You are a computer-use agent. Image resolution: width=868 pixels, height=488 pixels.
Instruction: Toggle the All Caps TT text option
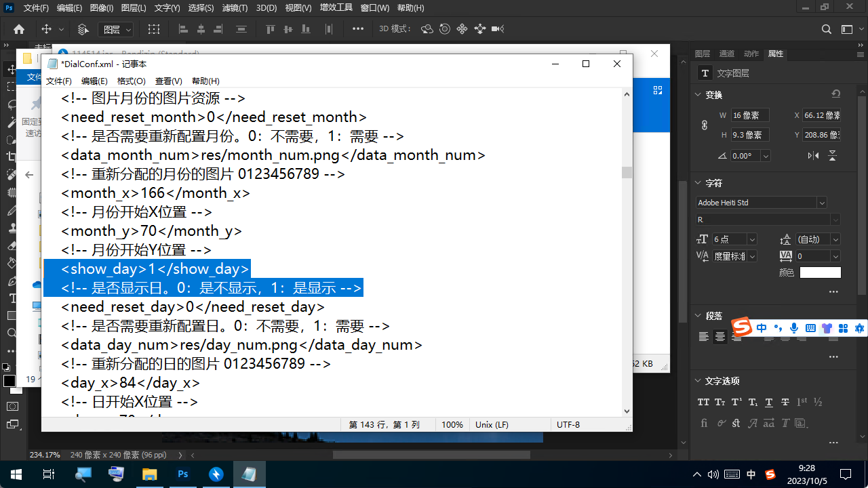704,402
